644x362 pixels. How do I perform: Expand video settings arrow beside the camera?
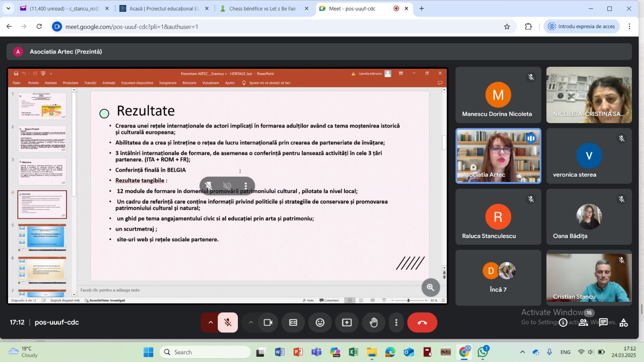[x=251, y=323]
